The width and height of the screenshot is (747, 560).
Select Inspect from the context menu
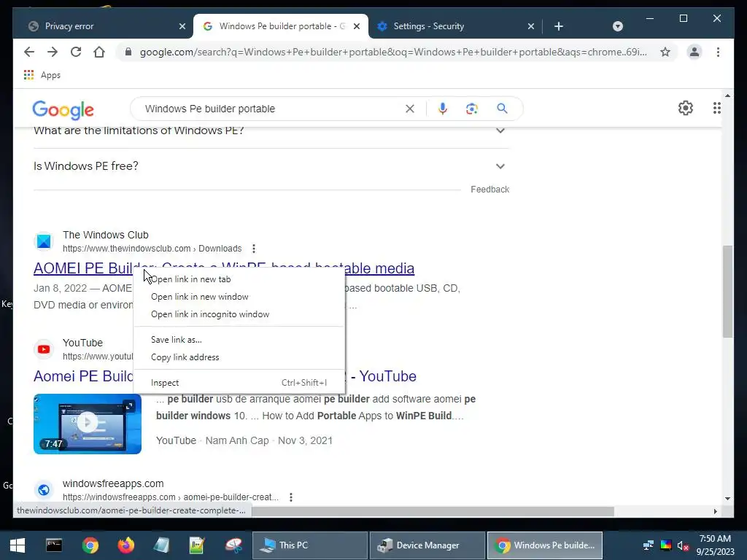click(239, 382)
